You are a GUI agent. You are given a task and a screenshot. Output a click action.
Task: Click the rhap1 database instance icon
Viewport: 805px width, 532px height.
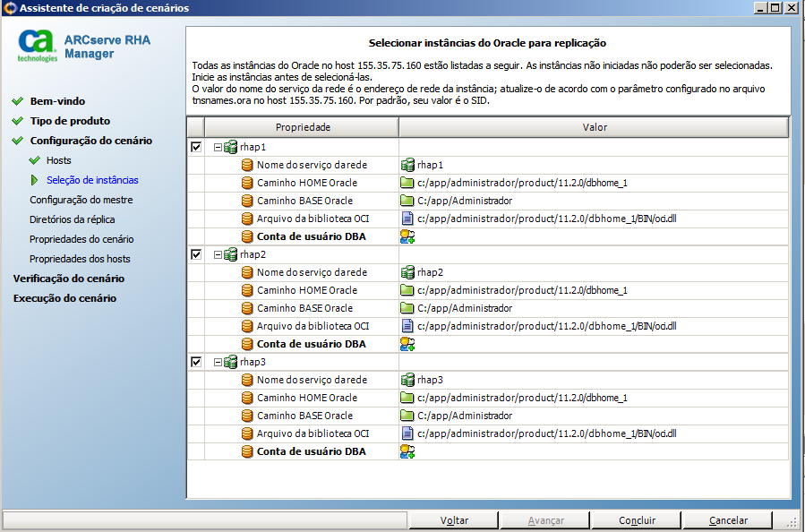[230, 147]
